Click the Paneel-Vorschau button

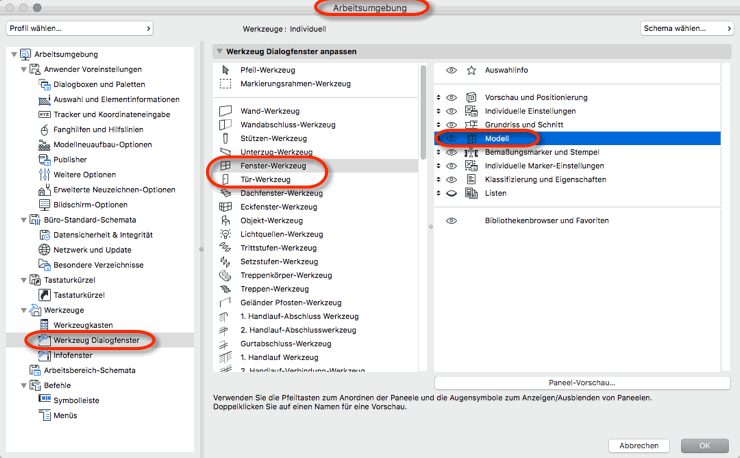(x=582, y=383)
